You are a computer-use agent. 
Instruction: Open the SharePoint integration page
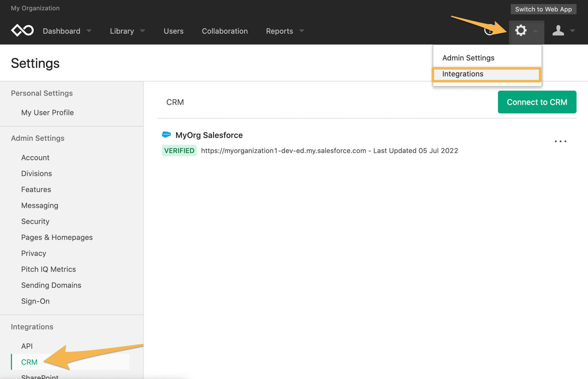click(40, 376)
